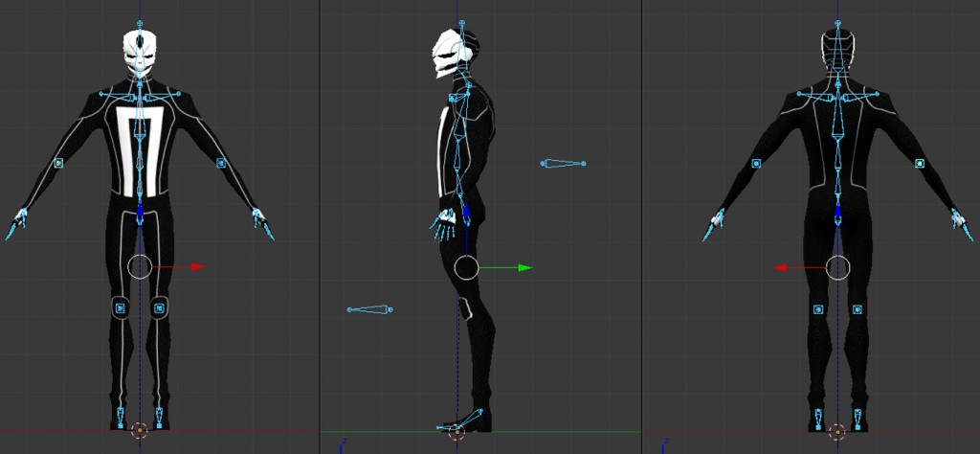Select the screen-right elbow control in front view
This screenshot has width=980, height=454.
221,164
